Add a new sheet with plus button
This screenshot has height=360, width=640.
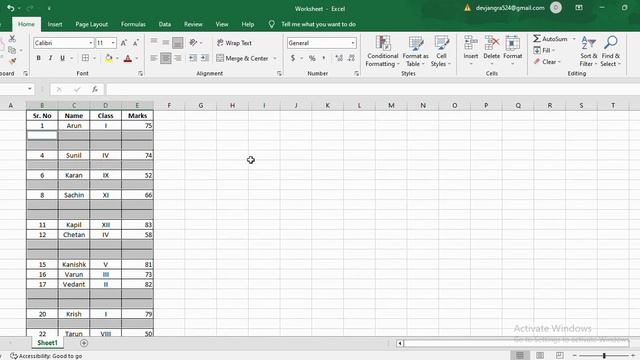(84, 343)
